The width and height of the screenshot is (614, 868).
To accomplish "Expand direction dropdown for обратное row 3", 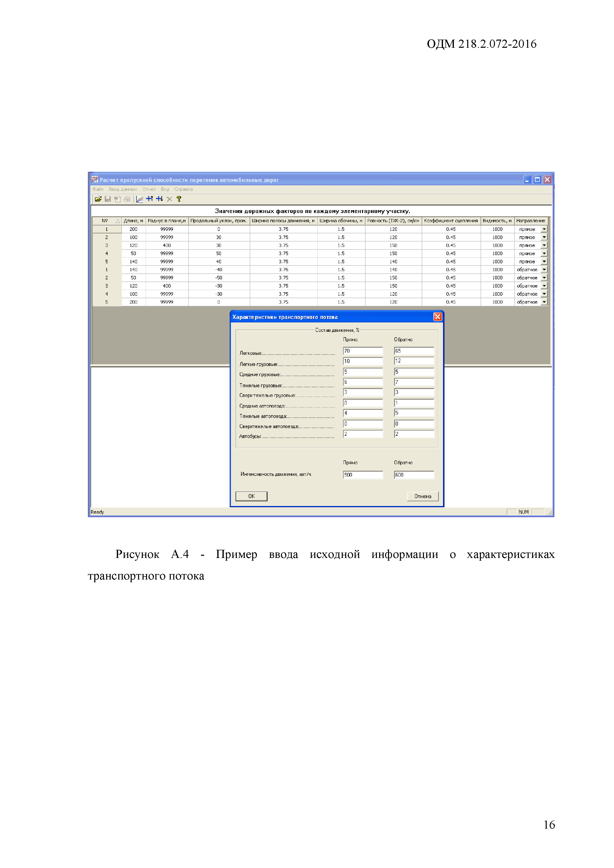I will pos(544,286).
